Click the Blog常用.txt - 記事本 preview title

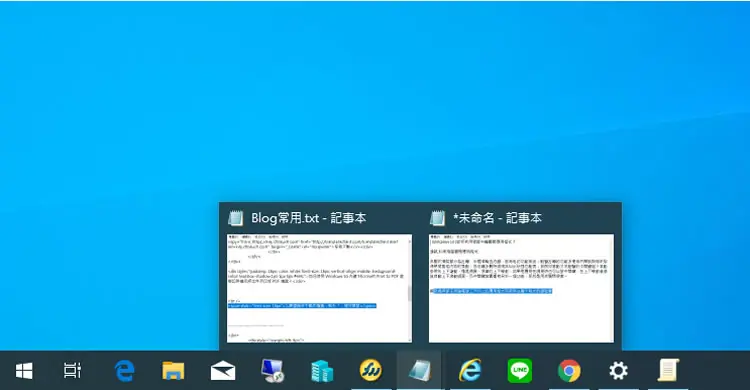click(x=309, y=218)
